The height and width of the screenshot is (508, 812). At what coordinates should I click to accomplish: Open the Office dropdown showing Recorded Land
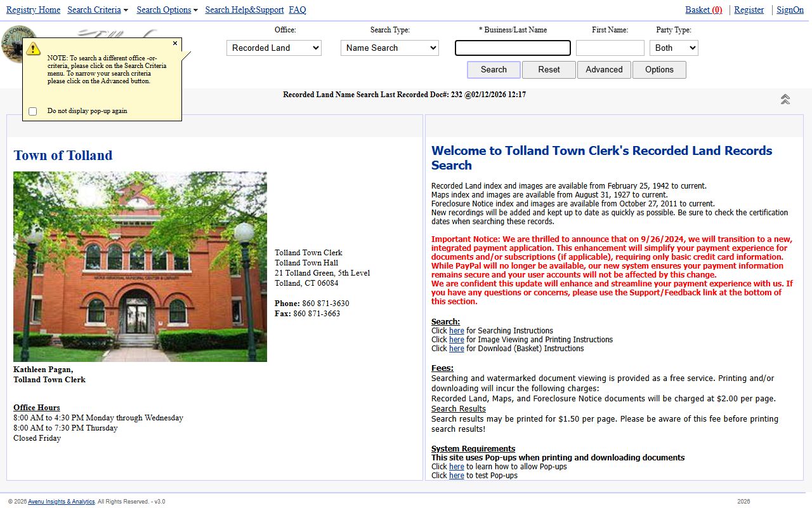tap(274, 48)
